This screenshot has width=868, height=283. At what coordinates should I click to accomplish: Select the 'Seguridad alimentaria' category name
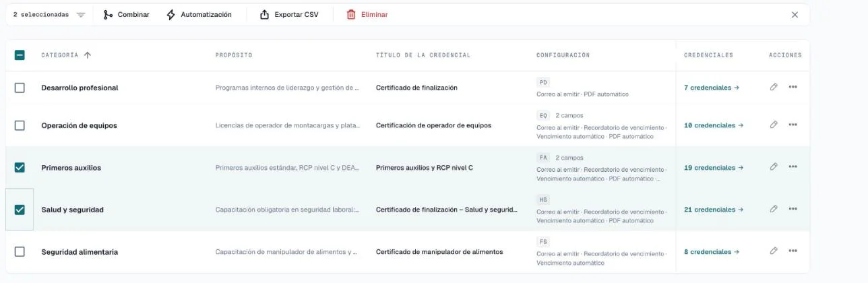(x=80, y=252)
